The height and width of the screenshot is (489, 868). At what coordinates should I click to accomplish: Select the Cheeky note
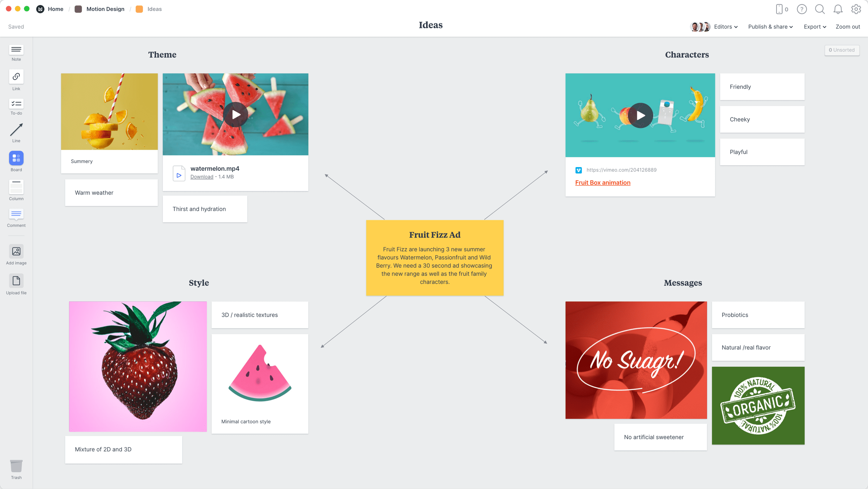pos(762,119)
